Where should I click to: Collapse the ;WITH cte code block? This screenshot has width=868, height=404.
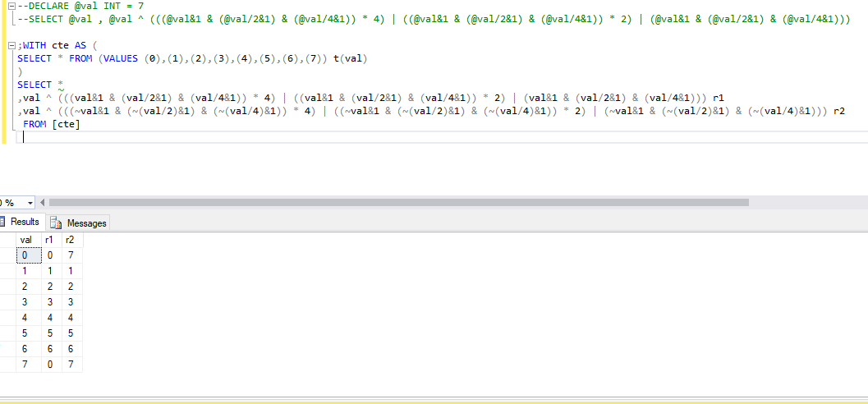point(10,46)
